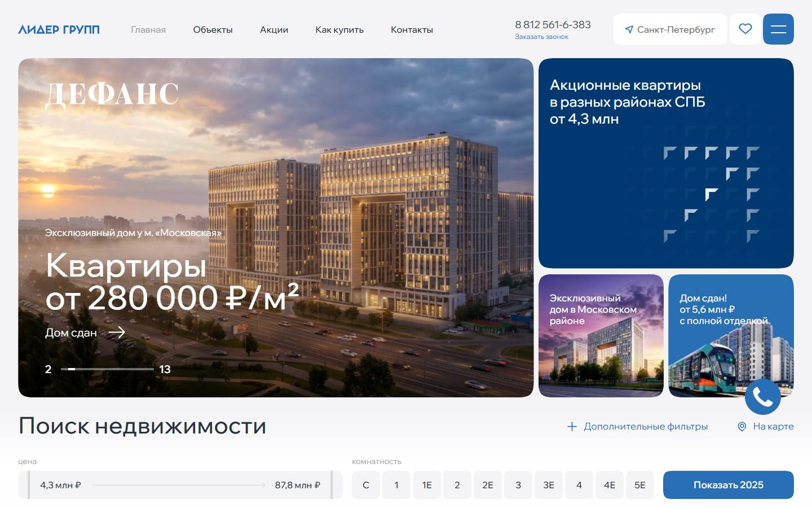
Task: Go to Главная menu item
Action: pos(148,29)
